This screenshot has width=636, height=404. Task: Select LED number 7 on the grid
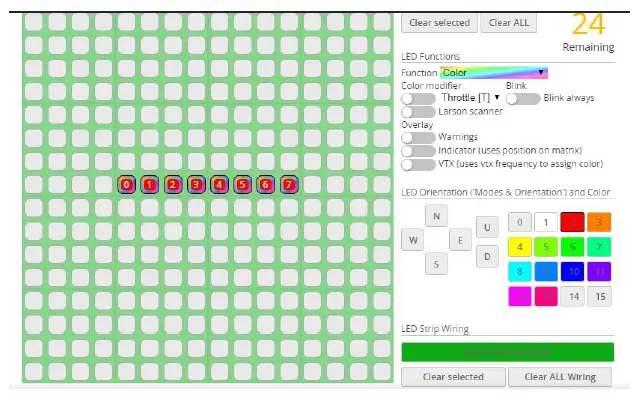[289, 185]
